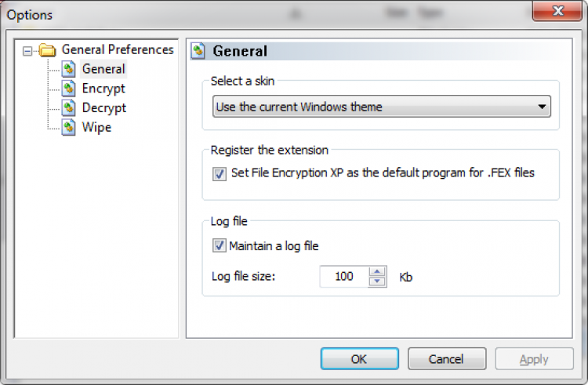The height and width of the screenshot is (385, 588).
Task: Collapse the General Preferences tree node
Action: [x=28, y=50]
